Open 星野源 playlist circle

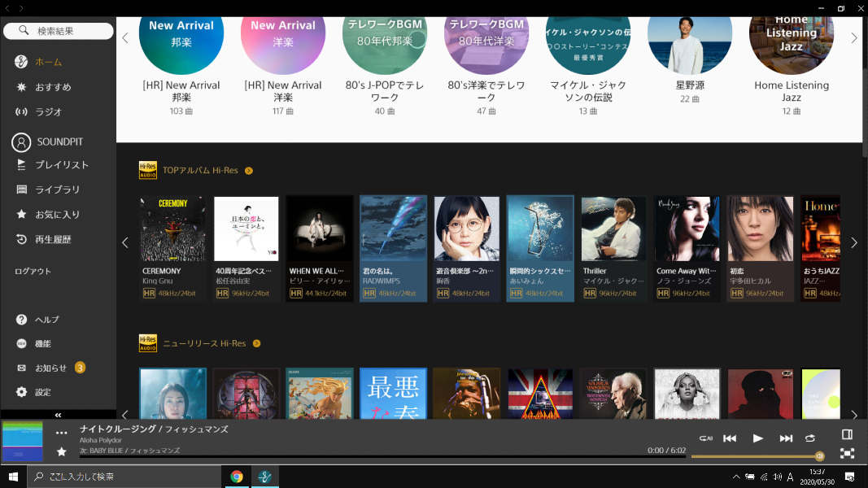tap(690, 46)
